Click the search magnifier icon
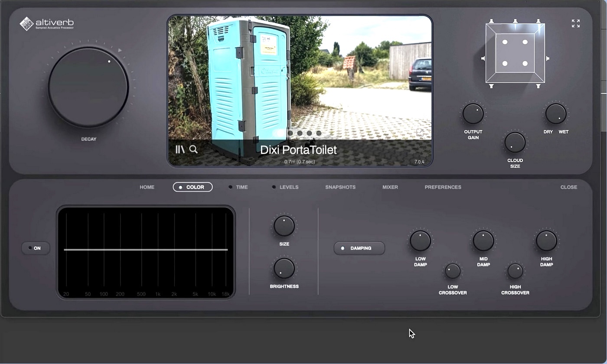Image resolution: width=607 pixels, height=364 pixels. 193,149
